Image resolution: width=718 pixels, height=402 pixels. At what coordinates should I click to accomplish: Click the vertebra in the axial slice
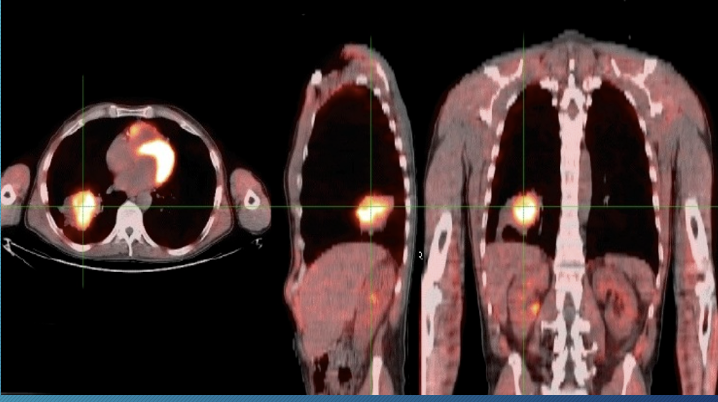[x=127, y=224]
